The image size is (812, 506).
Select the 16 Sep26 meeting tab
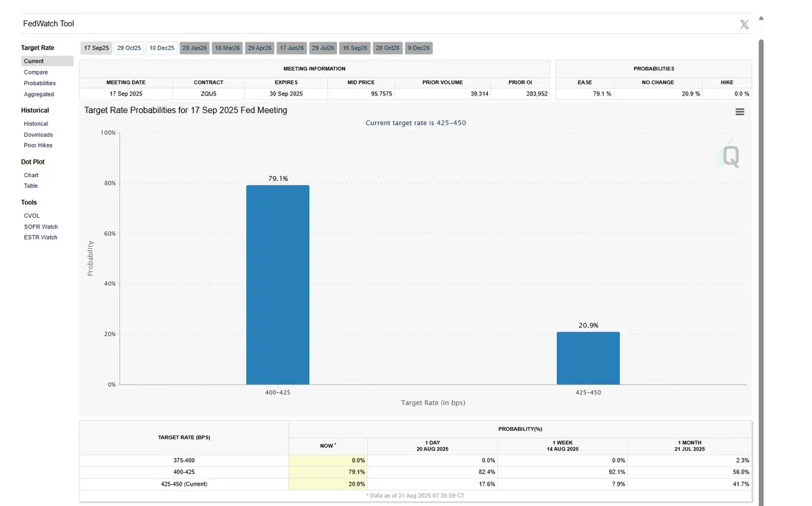point(355,48)
